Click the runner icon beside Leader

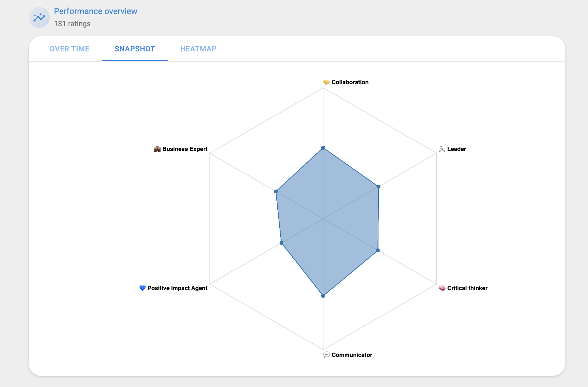(x=442, y=149)
